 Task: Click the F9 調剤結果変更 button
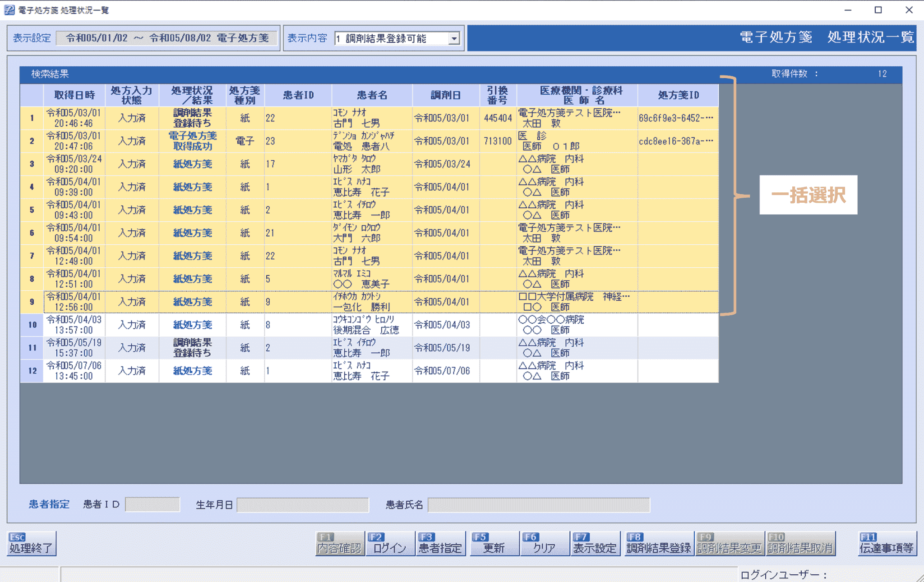pyautogui.click(x=730, y=544)
